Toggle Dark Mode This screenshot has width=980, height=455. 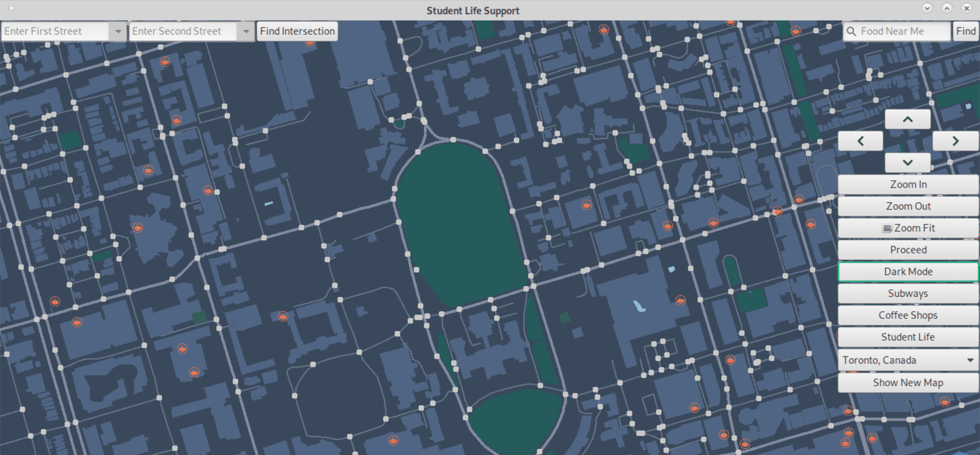(908, 271)
